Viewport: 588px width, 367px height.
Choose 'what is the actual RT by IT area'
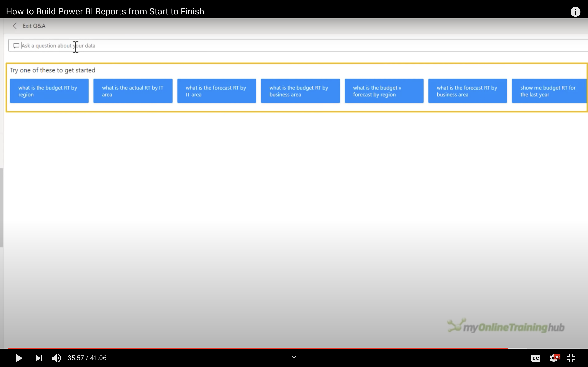click(x=133, y=91)
